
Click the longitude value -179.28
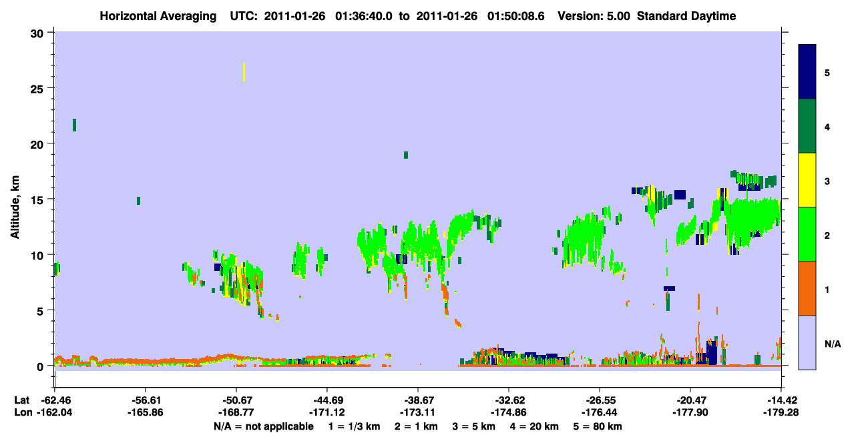[x=781, y=413]
